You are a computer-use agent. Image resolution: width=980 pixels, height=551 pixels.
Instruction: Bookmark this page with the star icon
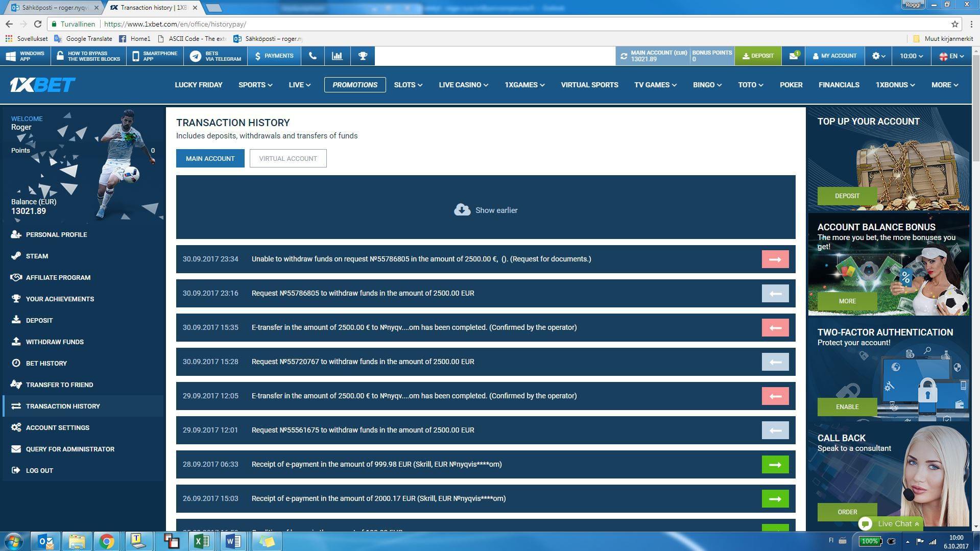(954, 24)
